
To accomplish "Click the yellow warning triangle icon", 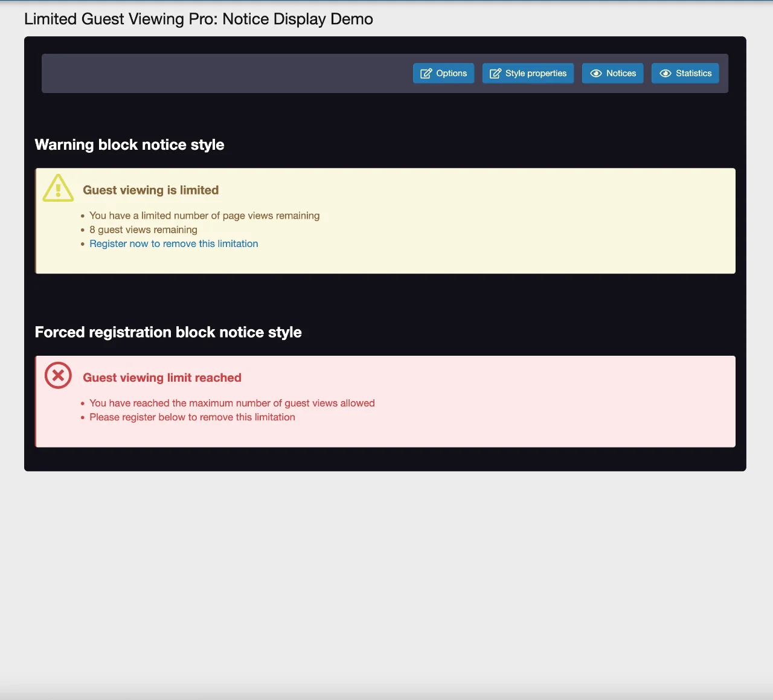I will point(58,188).
